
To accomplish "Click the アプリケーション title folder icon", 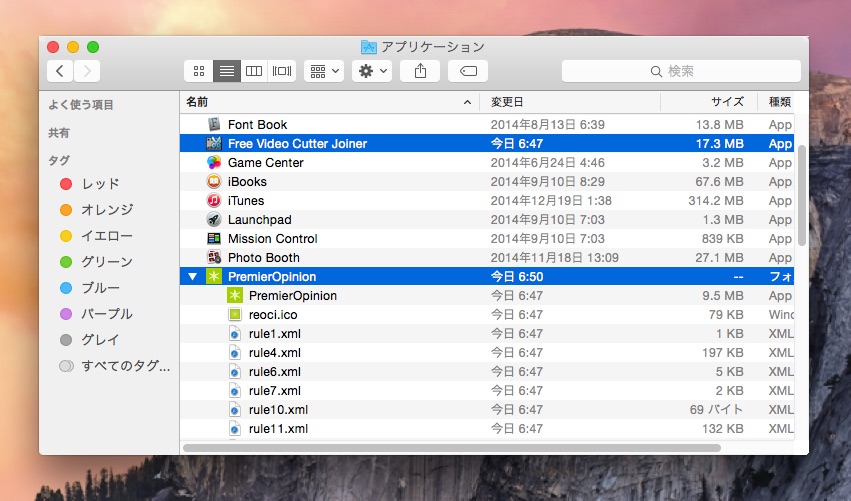I will (x=369, y=47).
